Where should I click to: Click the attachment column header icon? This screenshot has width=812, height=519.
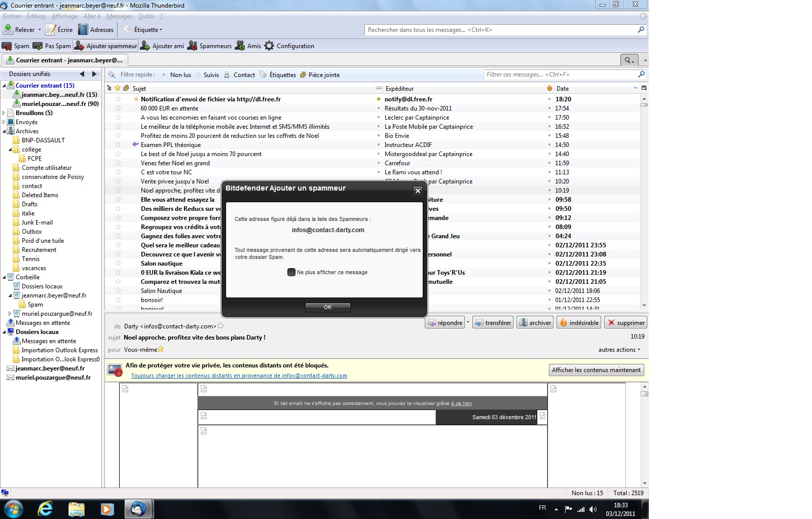click(126, 88)
